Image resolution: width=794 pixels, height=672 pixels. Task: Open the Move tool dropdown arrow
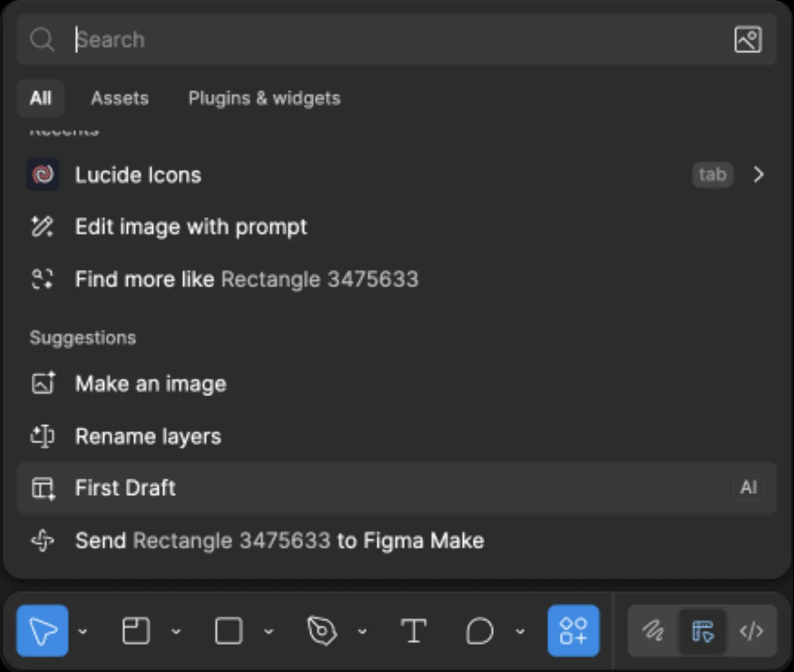(83, 631)
